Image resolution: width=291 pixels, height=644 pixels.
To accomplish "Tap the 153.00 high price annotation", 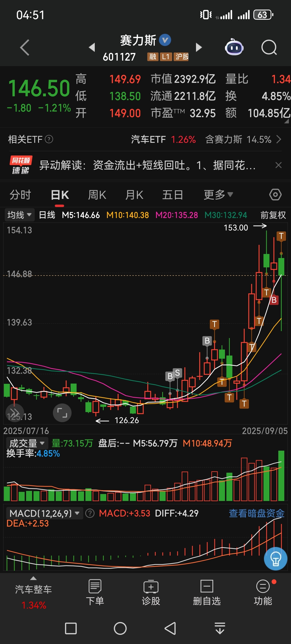I will tap(236, 228).
